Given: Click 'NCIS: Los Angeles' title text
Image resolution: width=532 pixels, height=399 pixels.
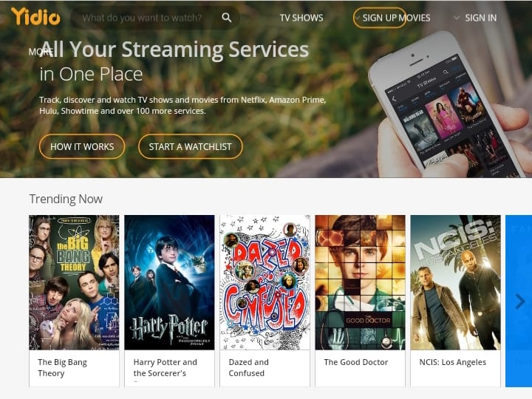Looking at the screenshot, I should point(453,362).
